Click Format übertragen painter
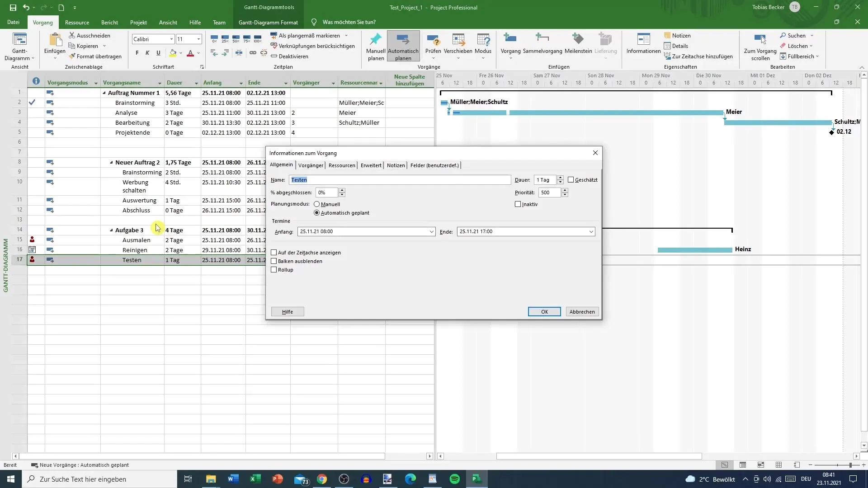The image size is (868, 488). tap(95, 56)
